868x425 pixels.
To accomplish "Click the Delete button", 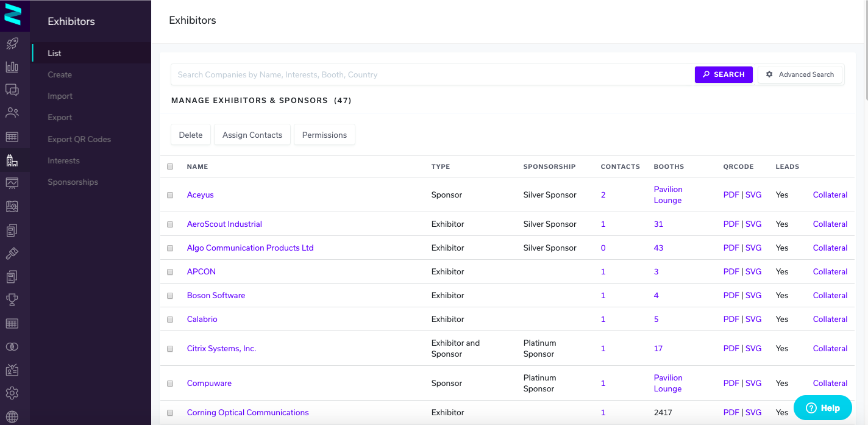I will pos(191,135).
